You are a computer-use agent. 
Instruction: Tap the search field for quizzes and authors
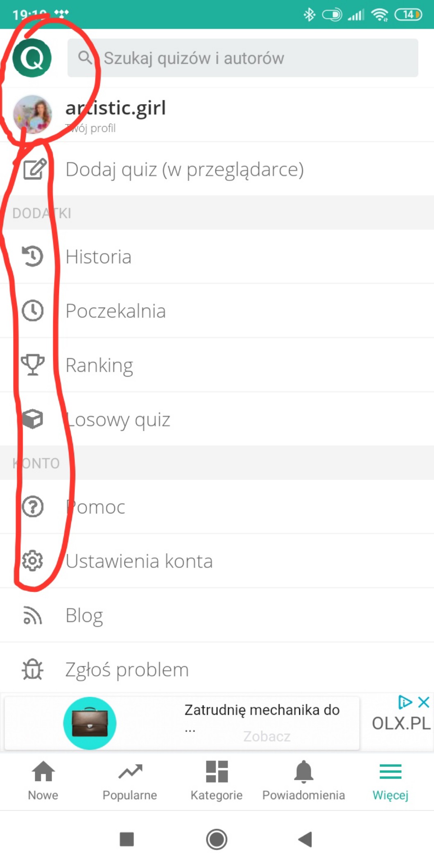pos(242,58)
